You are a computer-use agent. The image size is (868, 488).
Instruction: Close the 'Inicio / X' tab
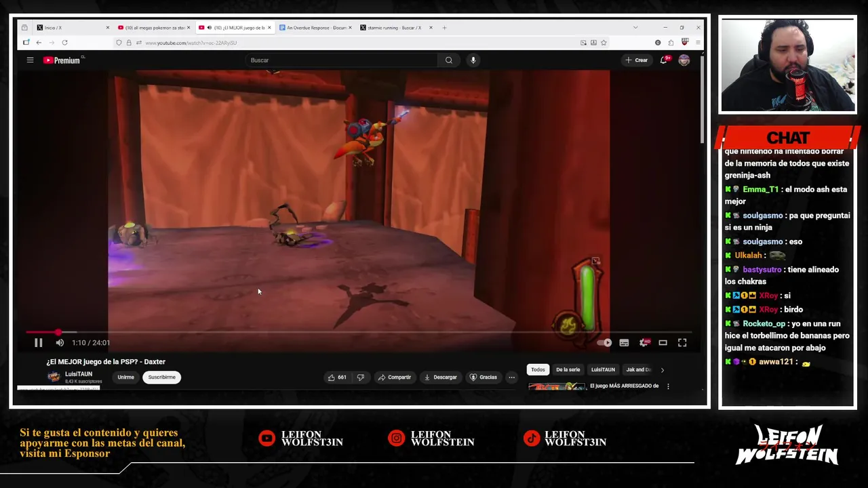(107, 28)
